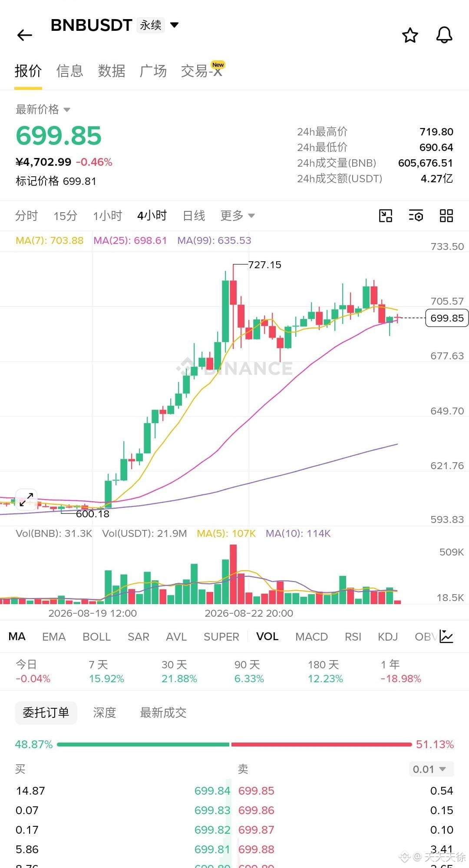Toggle VOL sub-indicator
The height and width of the screenshot is (868, 469).
[267, 637]
